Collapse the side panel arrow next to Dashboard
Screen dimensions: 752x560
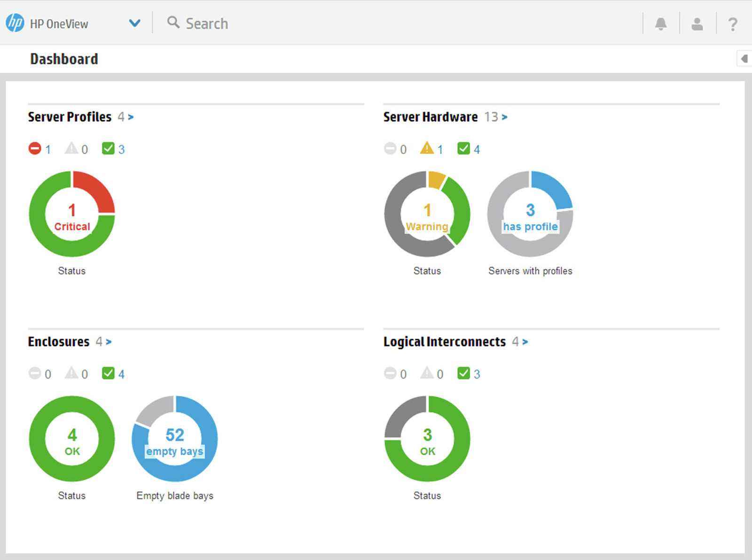744,59
